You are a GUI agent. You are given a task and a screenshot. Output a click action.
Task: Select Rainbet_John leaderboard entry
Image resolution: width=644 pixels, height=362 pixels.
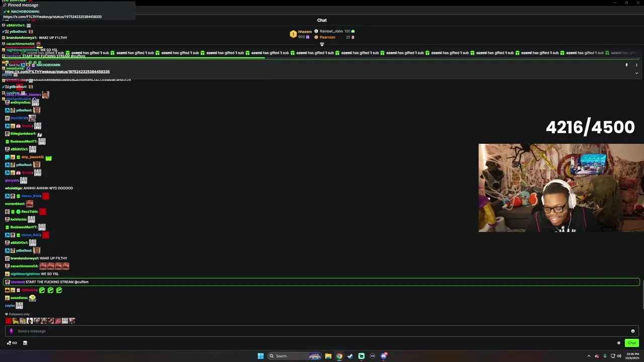(x=335, y=31)
